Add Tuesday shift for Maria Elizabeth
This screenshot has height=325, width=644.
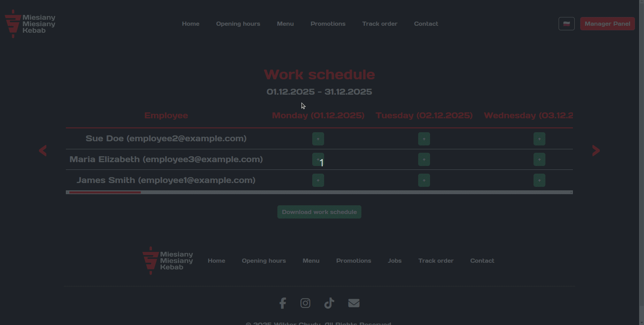[424, 159]
